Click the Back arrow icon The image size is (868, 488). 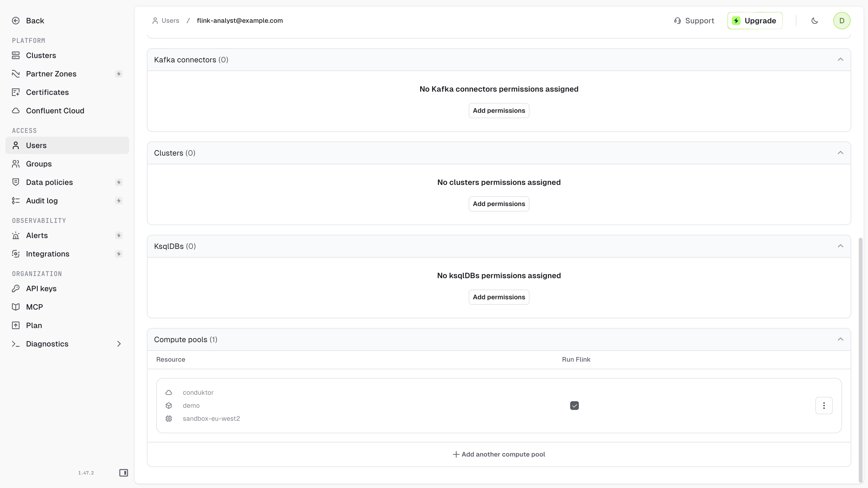pyautogui.click(x=15, y=21)
